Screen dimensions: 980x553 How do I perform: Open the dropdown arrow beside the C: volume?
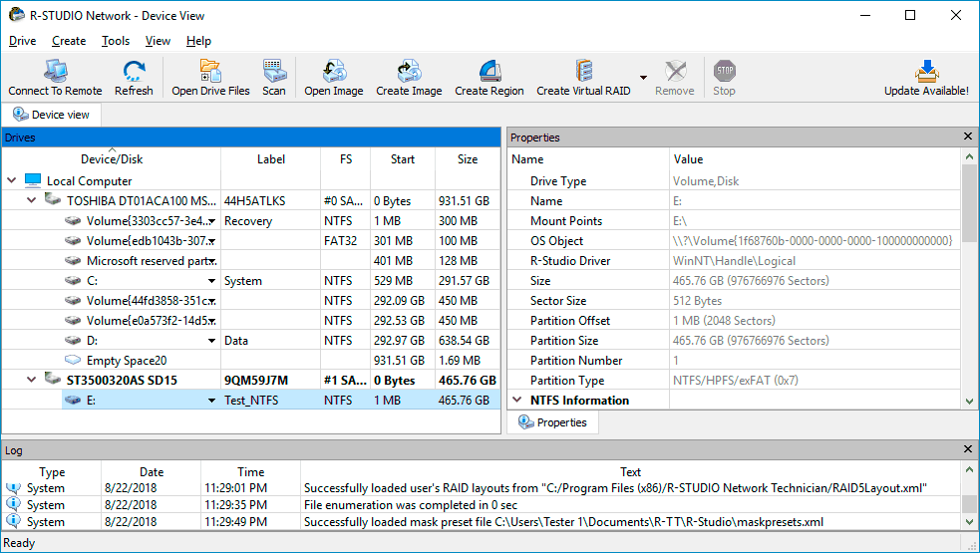coord(211,281)
